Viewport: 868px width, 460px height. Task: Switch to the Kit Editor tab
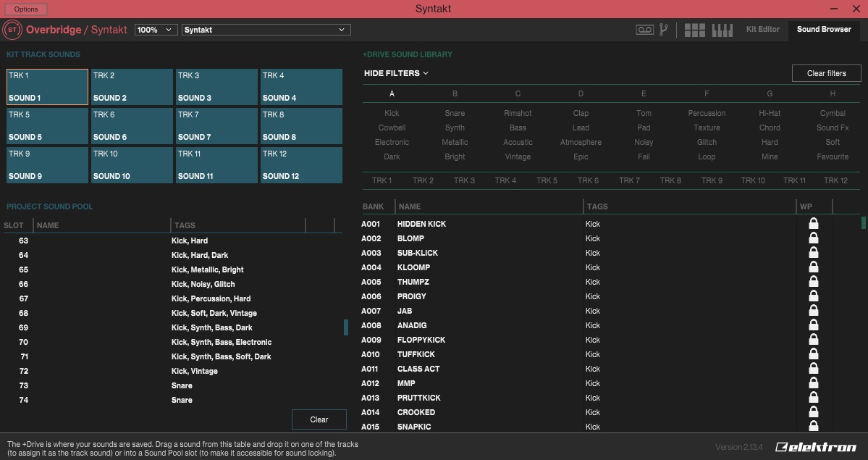[x=763, y=30]
